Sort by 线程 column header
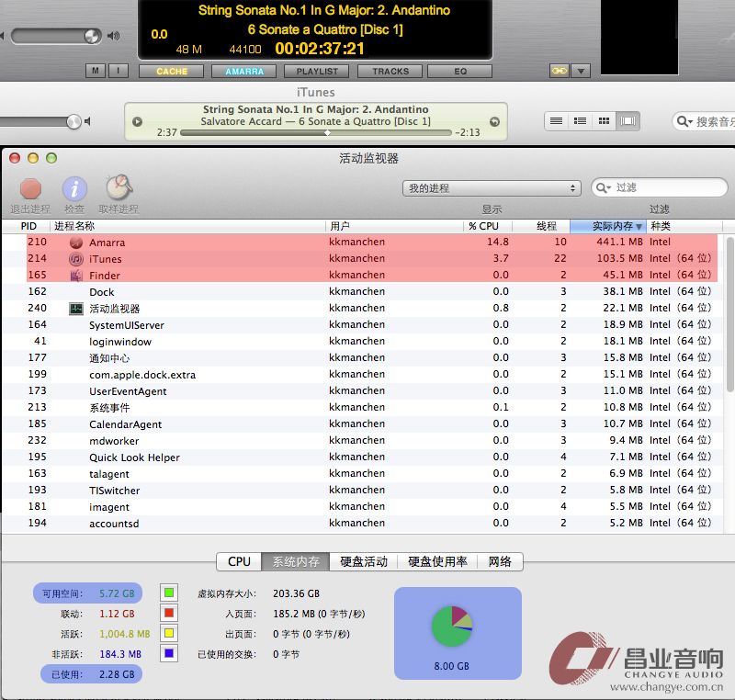The height and width of the screenshot is (700, 735). coord(541,226)
